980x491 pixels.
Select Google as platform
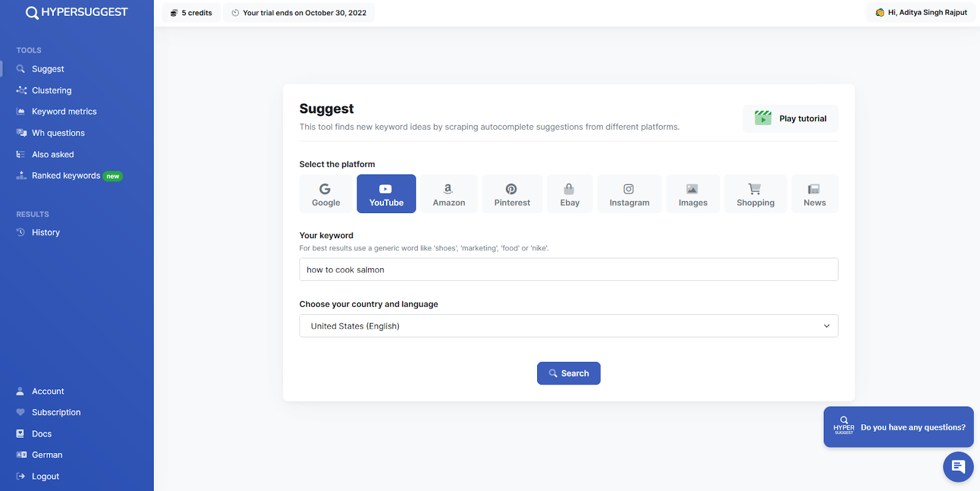326,194
